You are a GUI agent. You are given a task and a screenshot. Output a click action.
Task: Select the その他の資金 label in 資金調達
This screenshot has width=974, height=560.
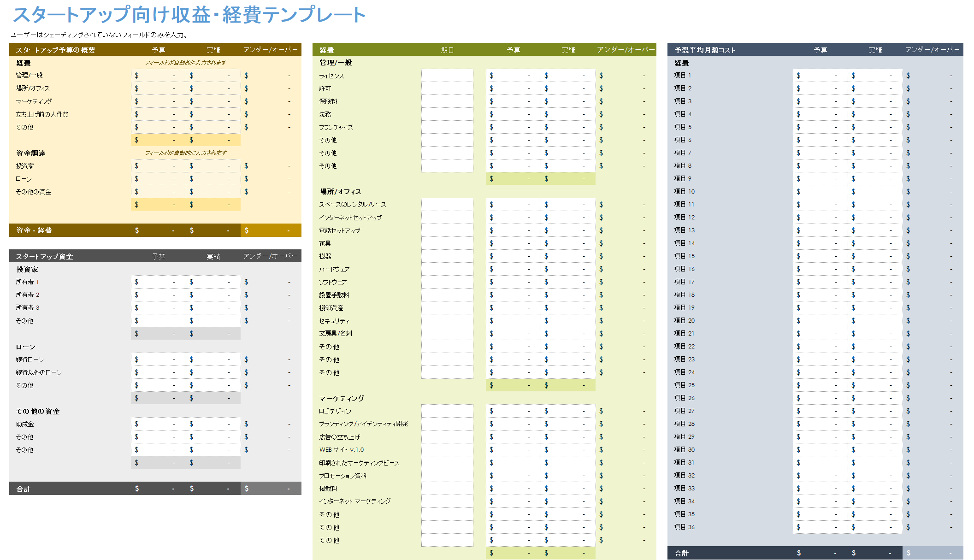pos(34,192)
